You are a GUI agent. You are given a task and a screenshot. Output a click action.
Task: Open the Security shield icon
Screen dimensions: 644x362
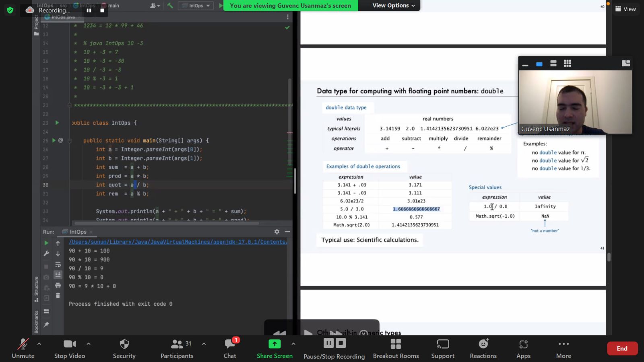[124, 344]
